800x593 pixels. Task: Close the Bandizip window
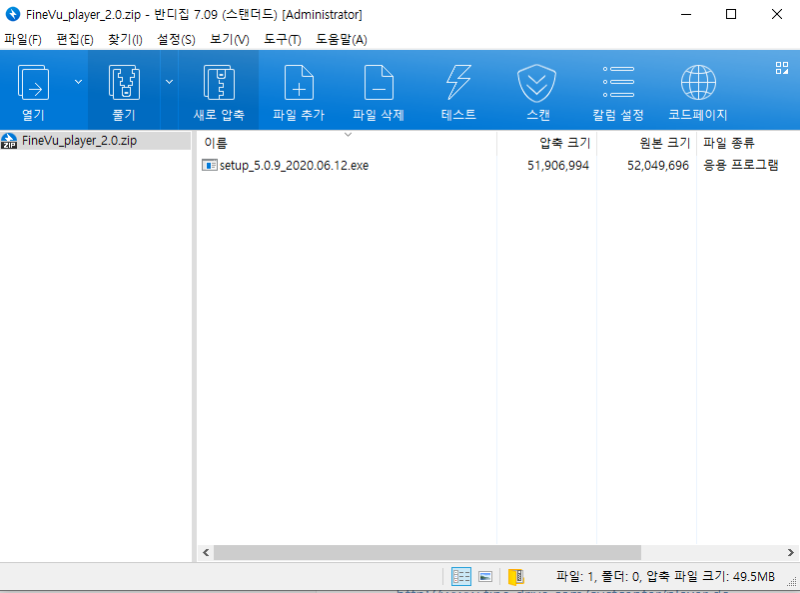777,14
